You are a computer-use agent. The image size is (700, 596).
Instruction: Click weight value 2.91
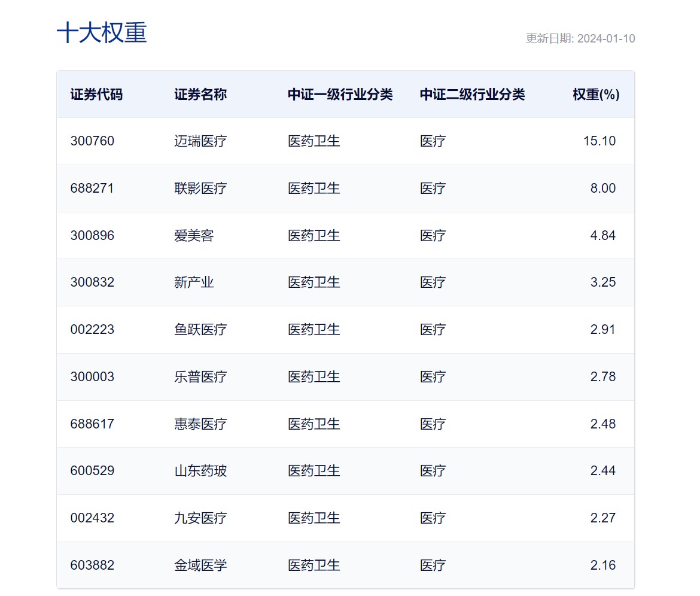[x=603, y=330]
